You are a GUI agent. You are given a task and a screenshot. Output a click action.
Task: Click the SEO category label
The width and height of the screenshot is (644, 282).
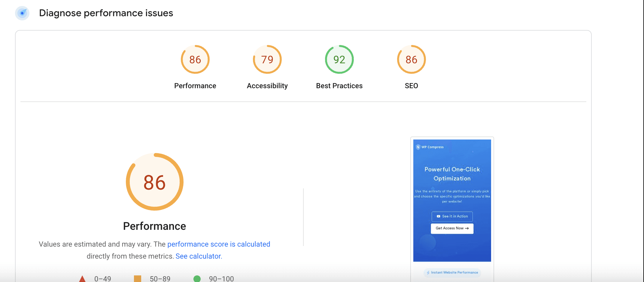pos(412,86)
